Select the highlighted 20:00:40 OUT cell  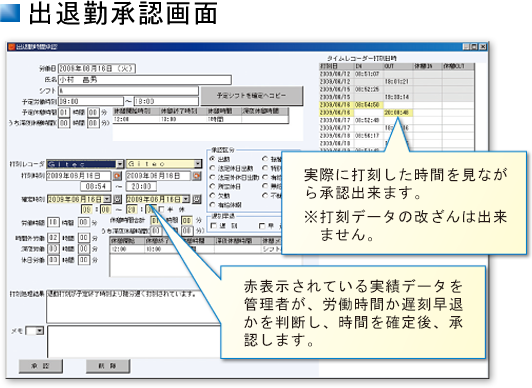click(x=398, y=113)
